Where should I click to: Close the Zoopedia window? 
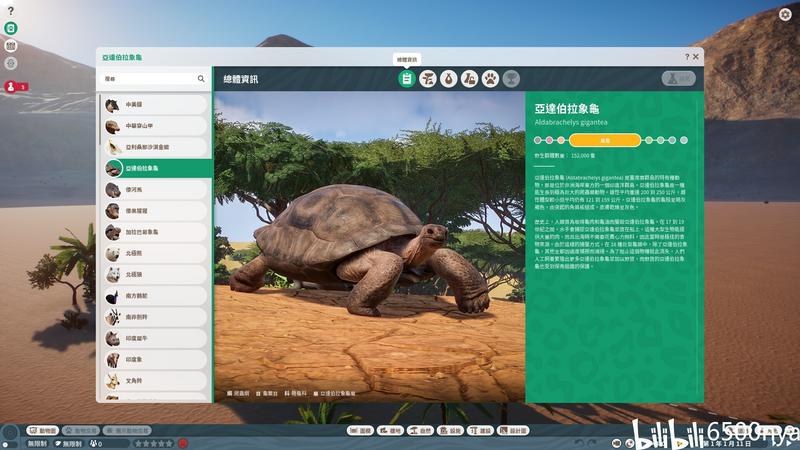click(695, 57)
